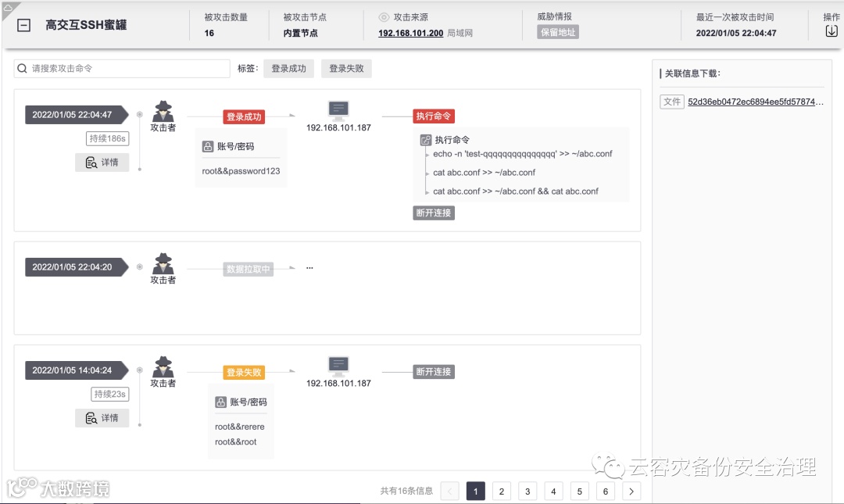The width and height of the screenshot is (844, 504).
Task: Click the orange 登录失败 status label
Action: tap(244, 372)
